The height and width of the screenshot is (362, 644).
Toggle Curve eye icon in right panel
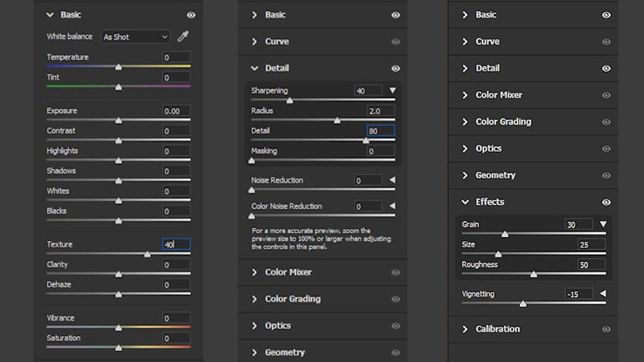(606, 42)
